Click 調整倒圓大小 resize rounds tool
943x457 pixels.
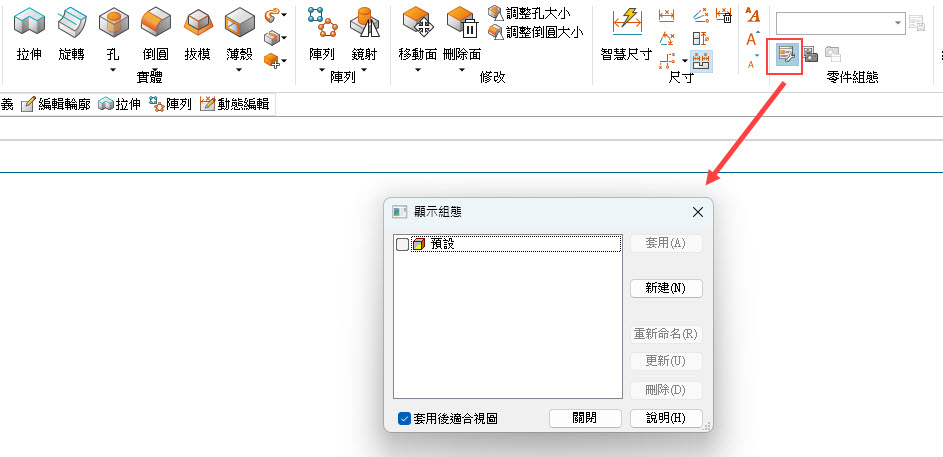(537, 32)
